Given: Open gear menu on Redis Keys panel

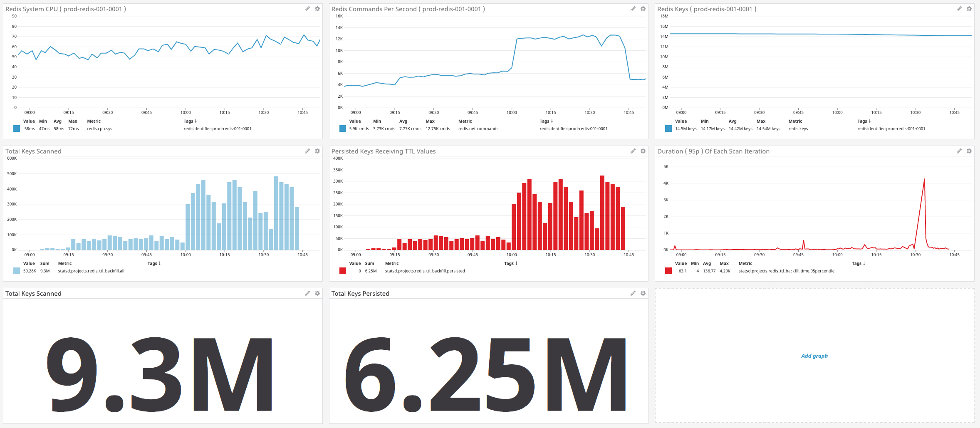Looking at the screenshot, I should (x=969, y=9).
